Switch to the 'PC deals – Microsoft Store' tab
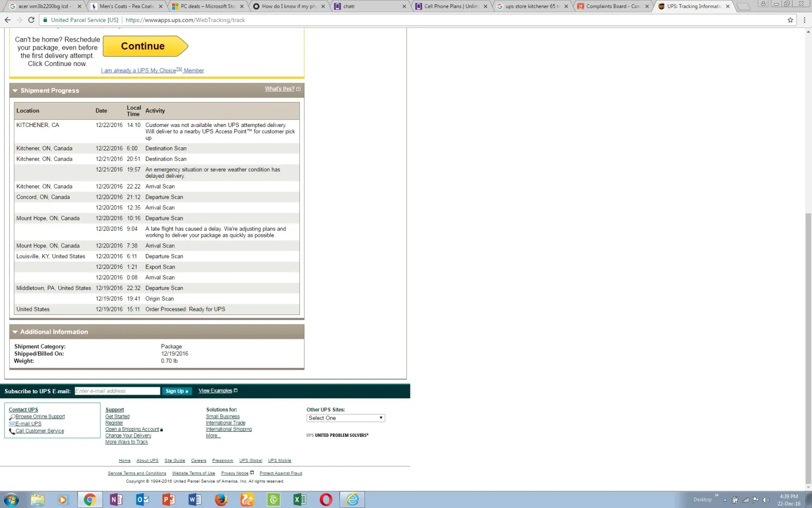The height and width of the screenshot is (508, 812). pos(208,6)
